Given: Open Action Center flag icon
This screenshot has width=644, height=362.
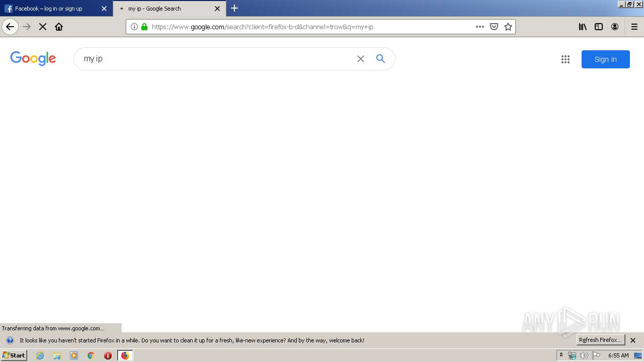Looking at the screenshot, I should pyautogui.click(x=596, y=355).
